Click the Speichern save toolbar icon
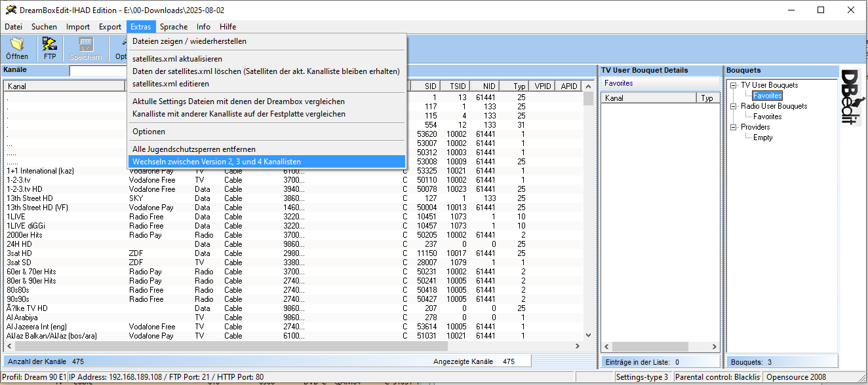This screenshot has height=385, width=868. 86,48
